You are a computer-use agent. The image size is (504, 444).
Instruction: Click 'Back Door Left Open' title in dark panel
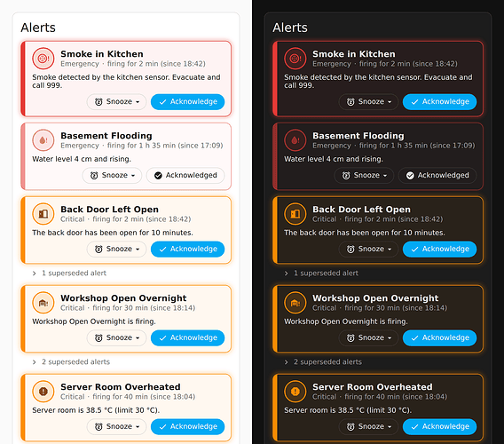[362, 210]
